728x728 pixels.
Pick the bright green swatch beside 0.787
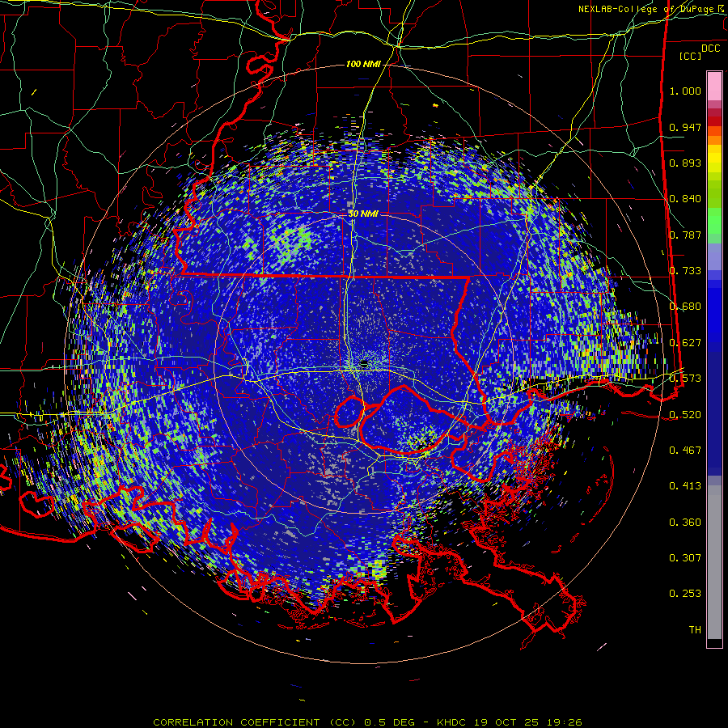[714, 223]
